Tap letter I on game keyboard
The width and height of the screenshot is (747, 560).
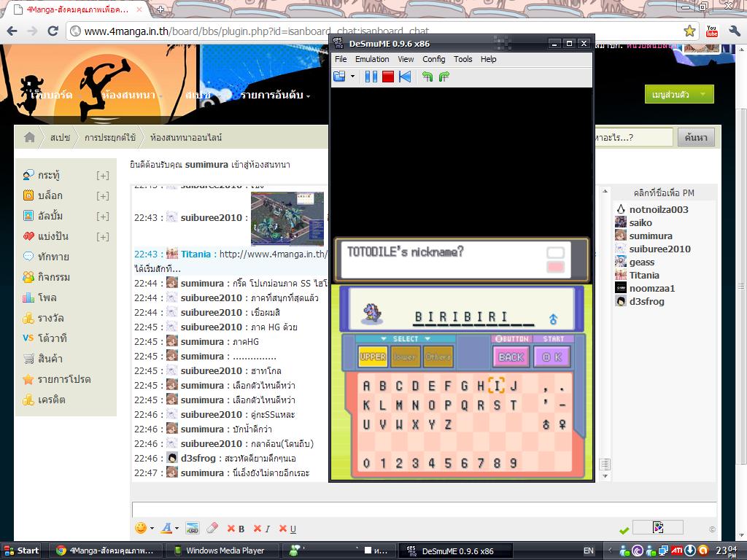click(496, 385)
